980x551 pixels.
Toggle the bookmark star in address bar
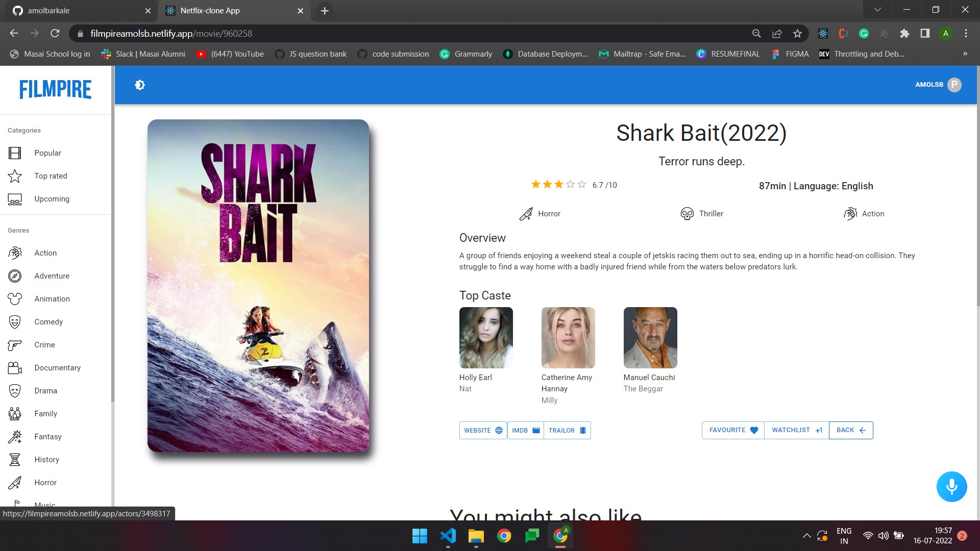pos(798,33)
